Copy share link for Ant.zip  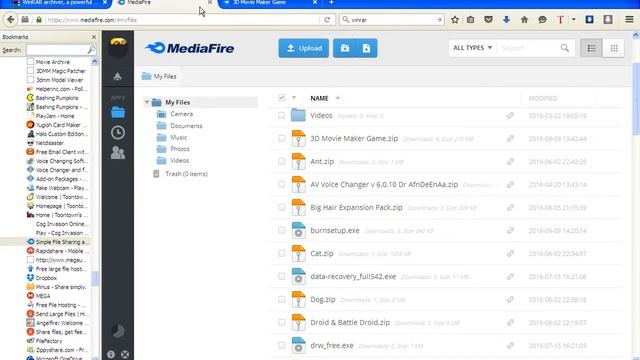pos(510,162)
